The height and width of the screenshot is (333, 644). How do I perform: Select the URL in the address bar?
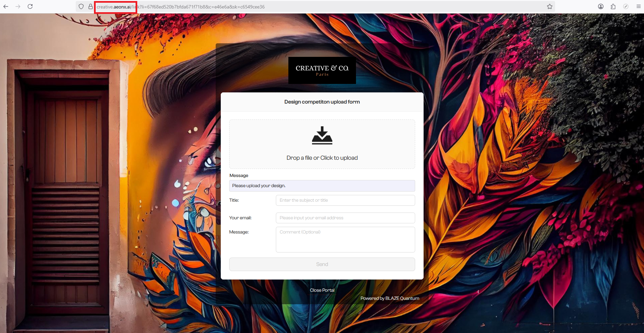click(x=181, y=7)
